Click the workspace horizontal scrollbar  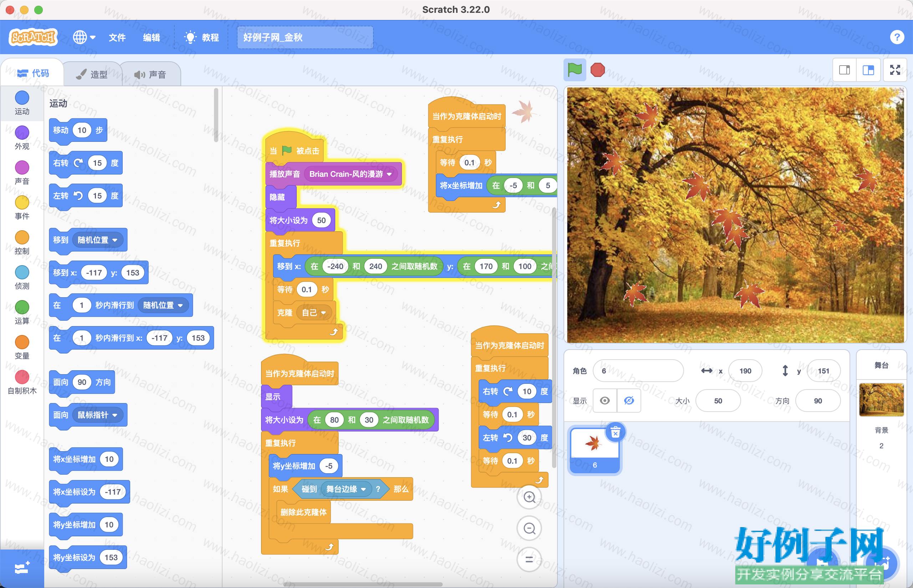click(363, 584)
